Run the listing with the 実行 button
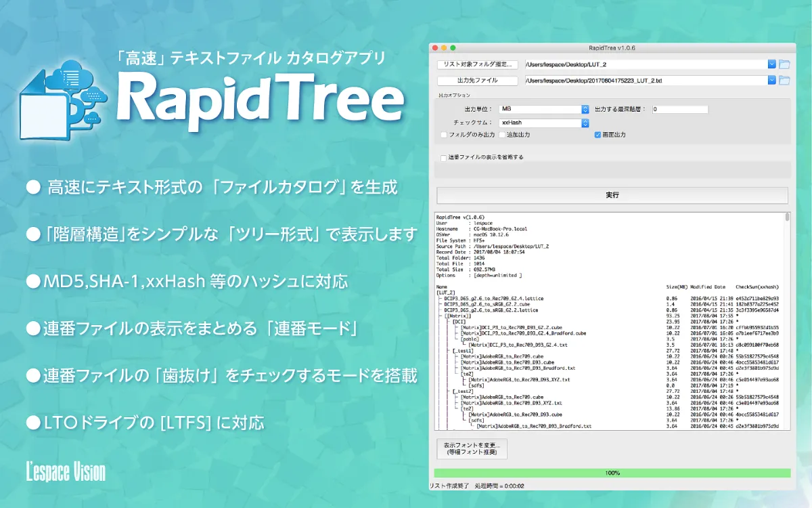This screenshot has height=508, width=812. [612, 195]
